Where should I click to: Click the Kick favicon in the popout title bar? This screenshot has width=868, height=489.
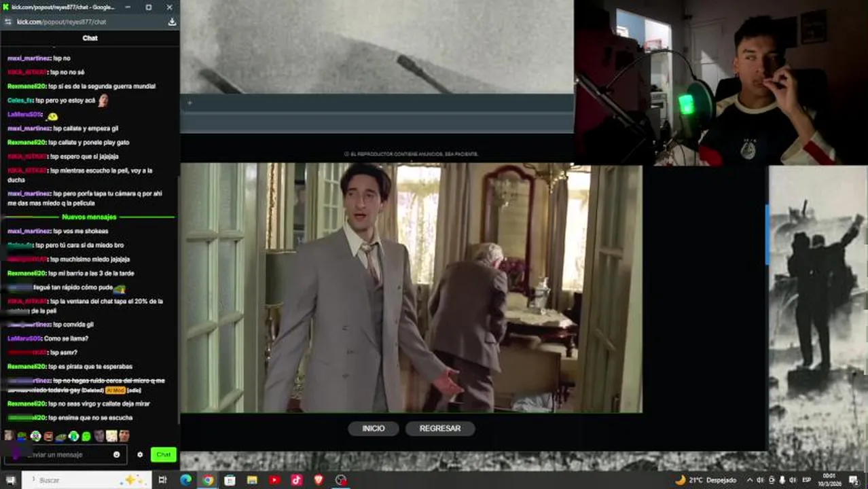coord(5,7)
